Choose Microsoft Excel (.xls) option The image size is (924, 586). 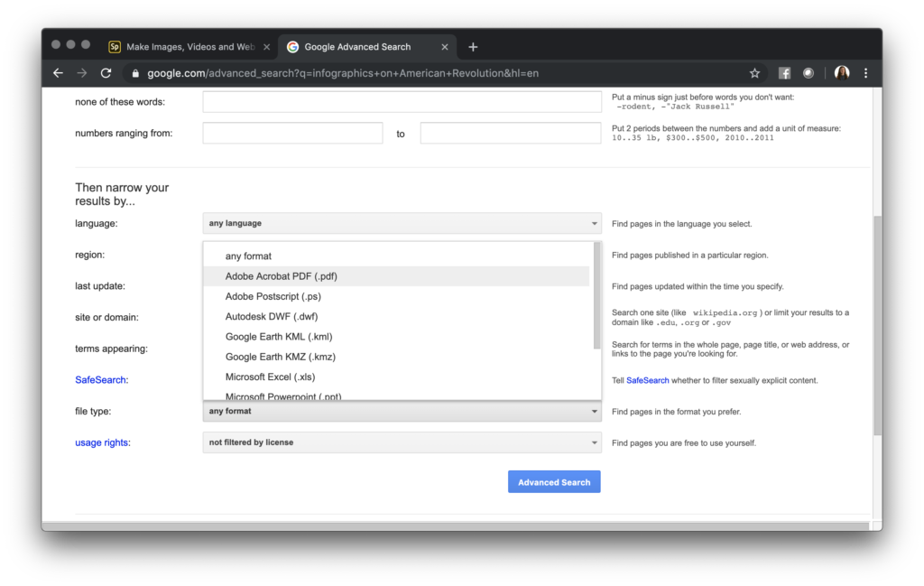396,377
